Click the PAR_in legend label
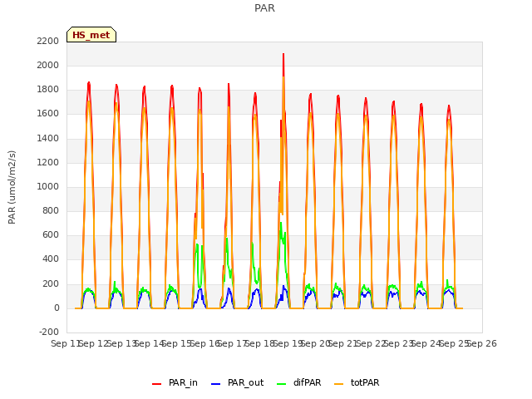 click(x=183, y=382)
